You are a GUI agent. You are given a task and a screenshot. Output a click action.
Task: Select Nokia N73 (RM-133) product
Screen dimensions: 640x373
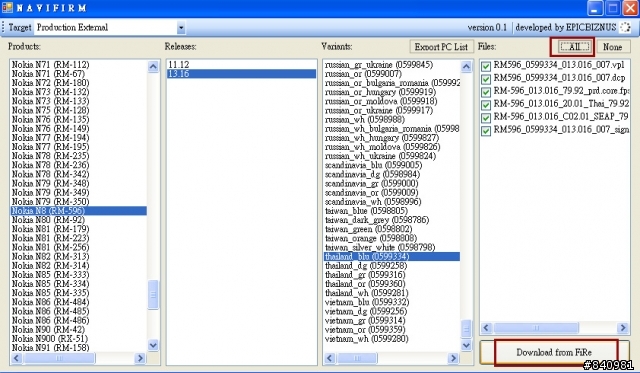(x=79, y=101)
